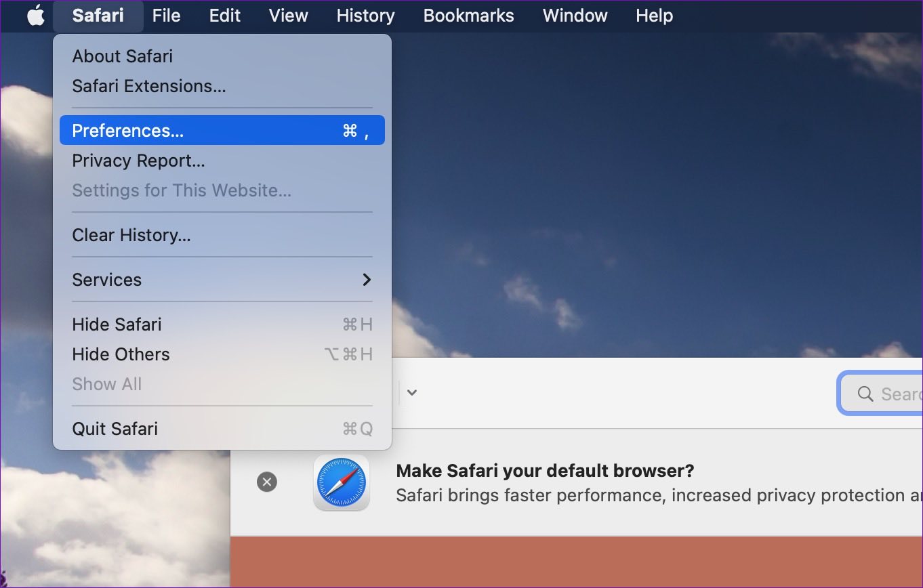Screen dimensions: 923x588
Task: Click 'Make Safari your default browser?' heading
Action: tap(546, 471)
